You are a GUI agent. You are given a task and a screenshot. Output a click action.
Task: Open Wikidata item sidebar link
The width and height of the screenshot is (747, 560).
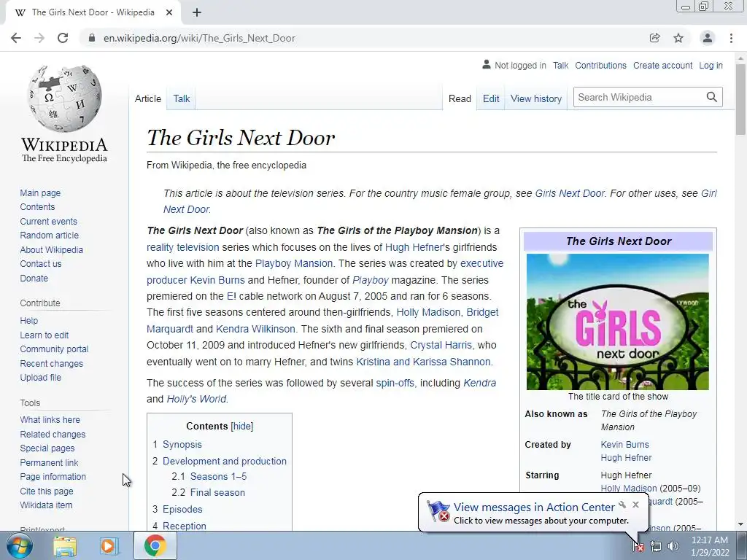pos(46,505)
